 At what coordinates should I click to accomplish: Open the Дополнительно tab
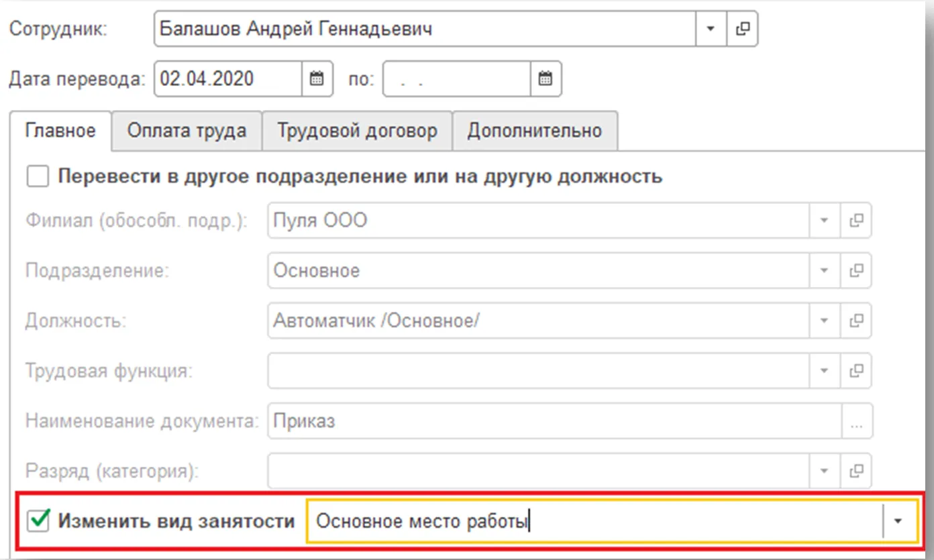point(534,130)
